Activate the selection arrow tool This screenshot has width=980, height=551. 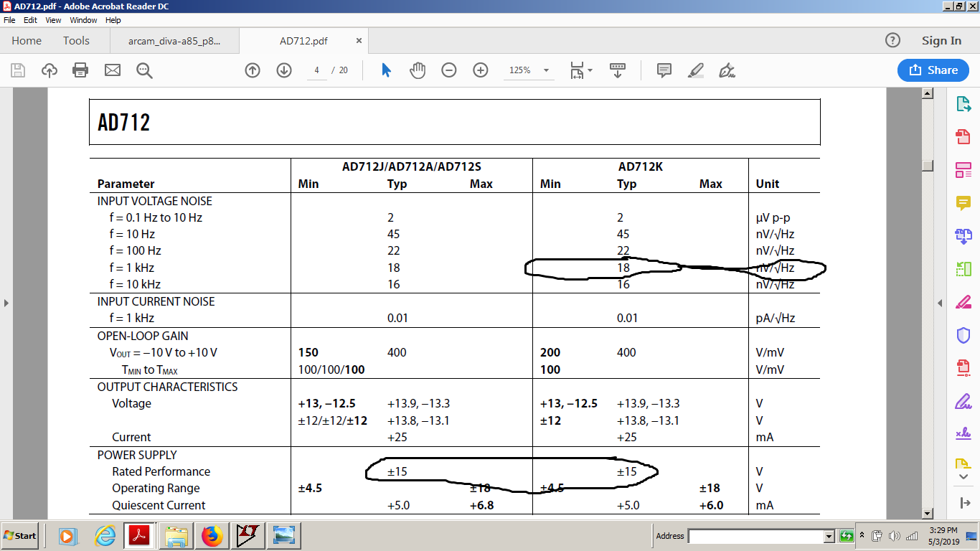(386, 70)
